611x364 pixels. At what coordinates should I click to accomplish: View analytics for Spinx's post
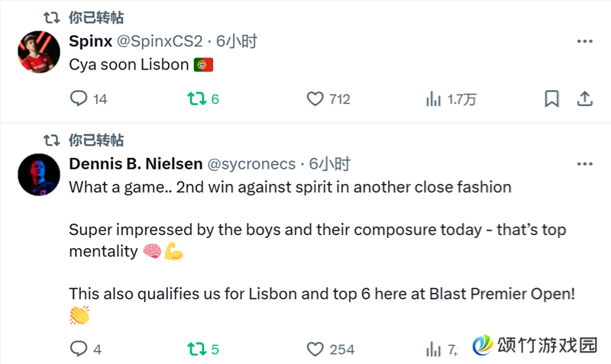click(x=451, y=99)
